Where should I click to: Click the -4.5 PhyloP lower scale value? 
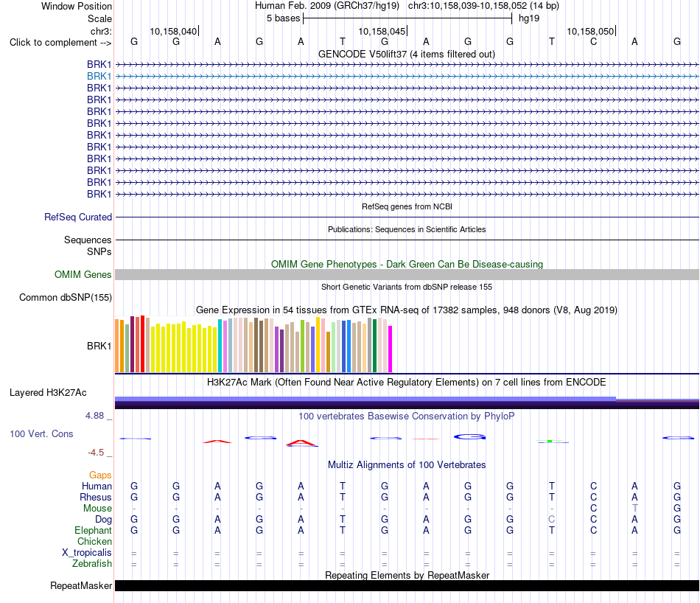pyautogui.click(x=96, y=453)
